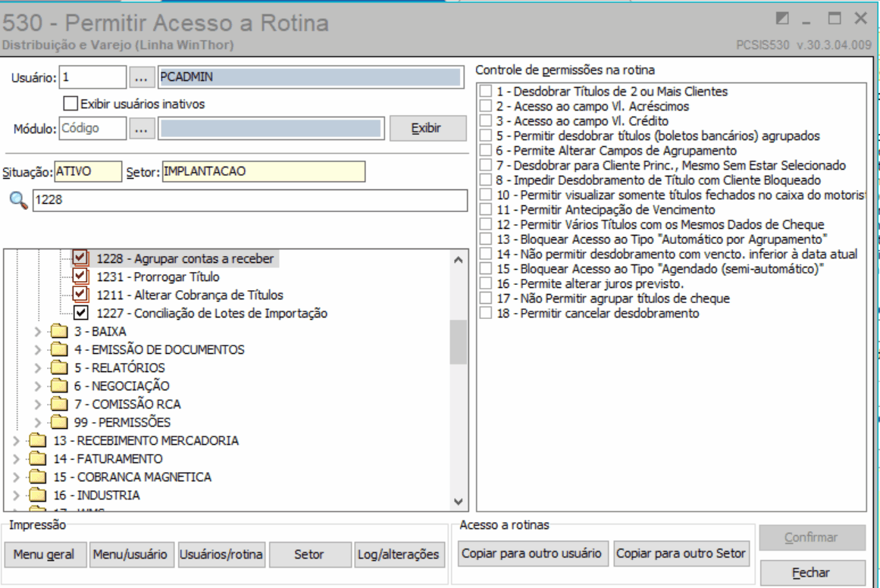This screenshot has width=880, height=588.
Task: Uncheck routine 1231 - Prorrogar Título
Action: point(80,276)
